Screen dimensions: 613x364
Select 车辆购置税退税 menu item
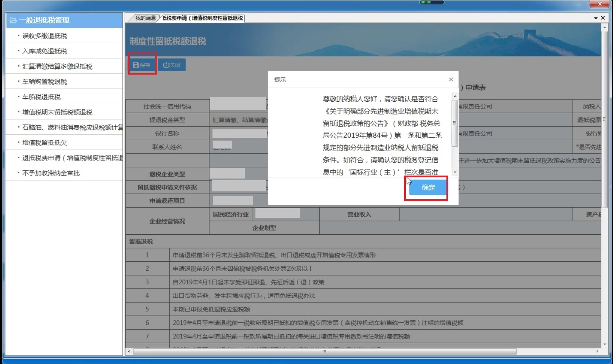point(45,82)
